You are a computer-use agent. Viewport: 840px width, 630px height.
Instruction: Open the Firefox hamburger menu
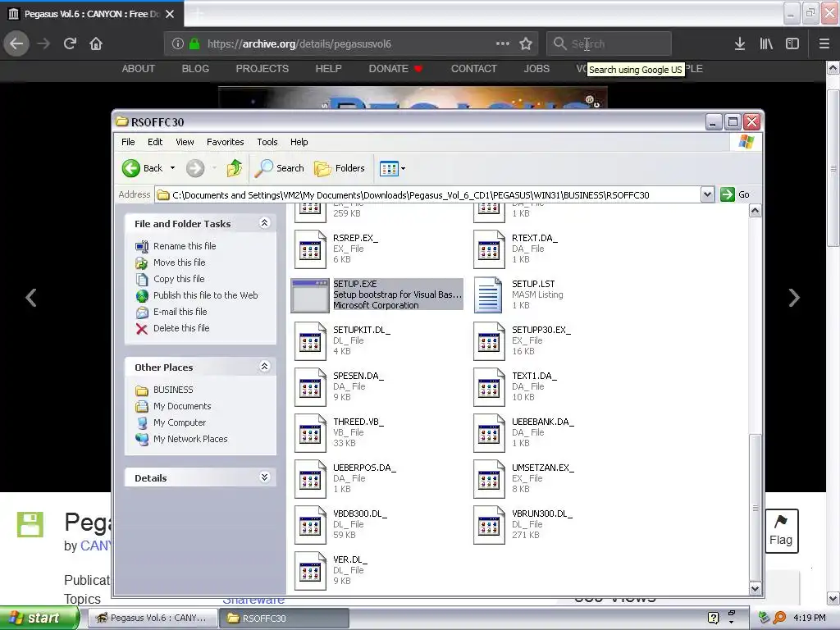pos(824,43)
